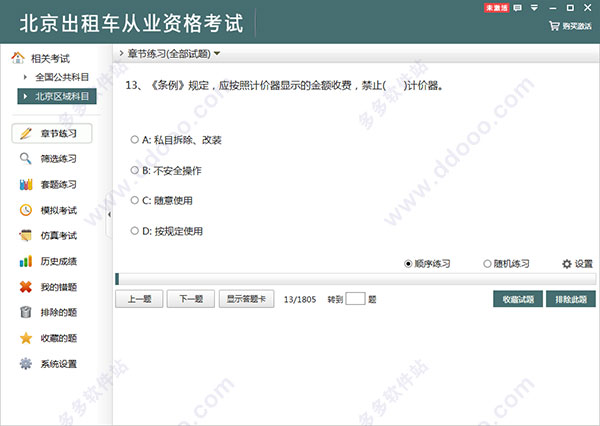Viewport: 600px width, 426px height.
Task: Collapse the left sidebar with the arrow handle
Action: coord(109,215)
